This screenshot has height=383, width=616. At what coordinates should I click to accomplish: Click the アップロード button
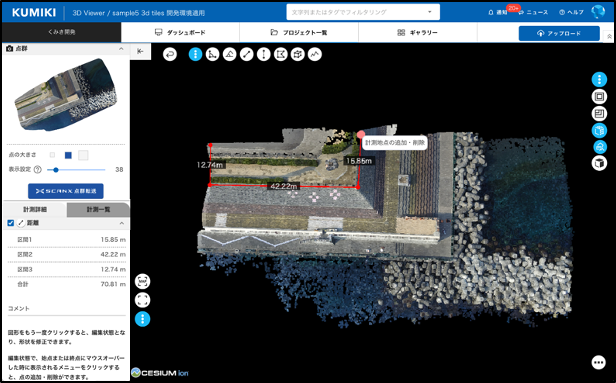[x=559, y=33]
